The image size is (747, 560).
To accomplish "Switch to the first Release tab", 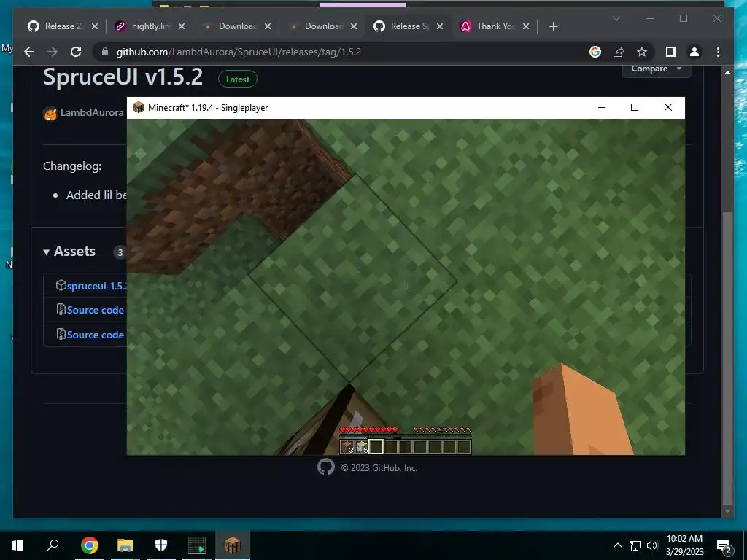I will click(x=62, y=26).
